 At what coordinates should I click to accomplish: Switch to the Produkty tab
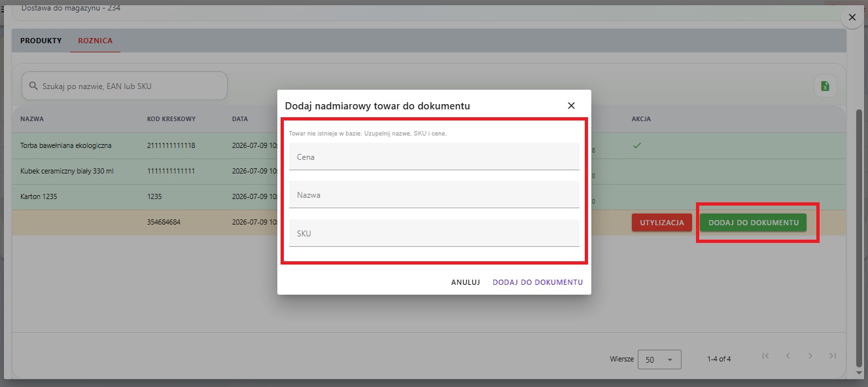pyautogui.click(x=41, y=41)
